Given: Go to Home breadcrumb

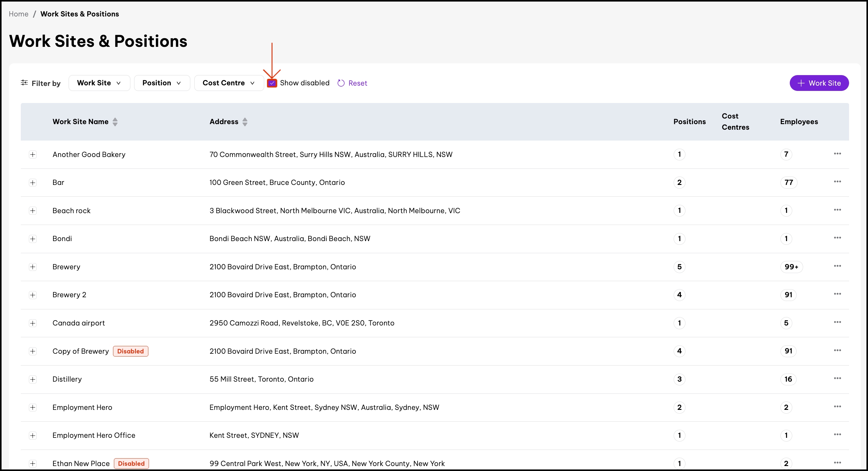Looking at the screenshot, I should [19, 14].
